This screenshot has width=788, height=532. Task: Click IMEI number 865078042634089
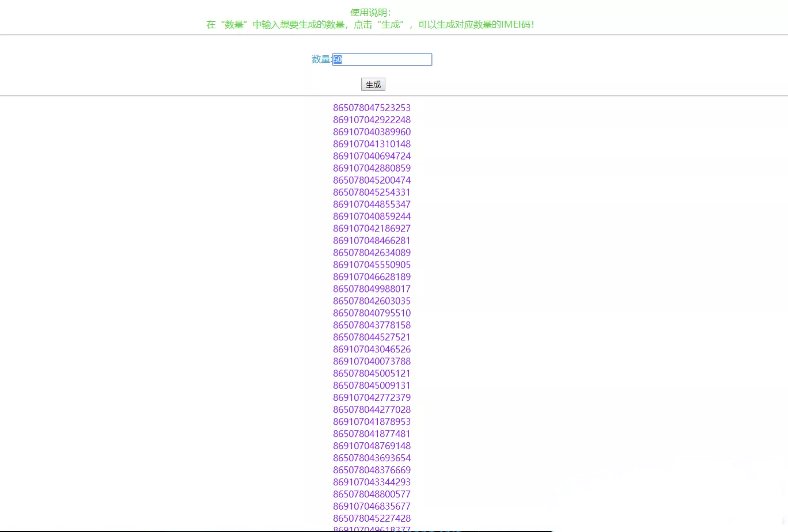[372, 253]
